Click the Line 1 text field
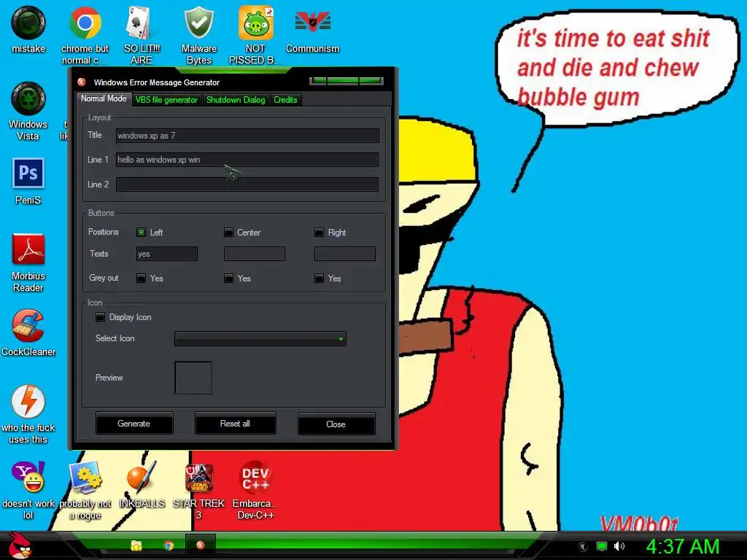Image resolution: width=747 pixels, height=560 pixels. 247,160
